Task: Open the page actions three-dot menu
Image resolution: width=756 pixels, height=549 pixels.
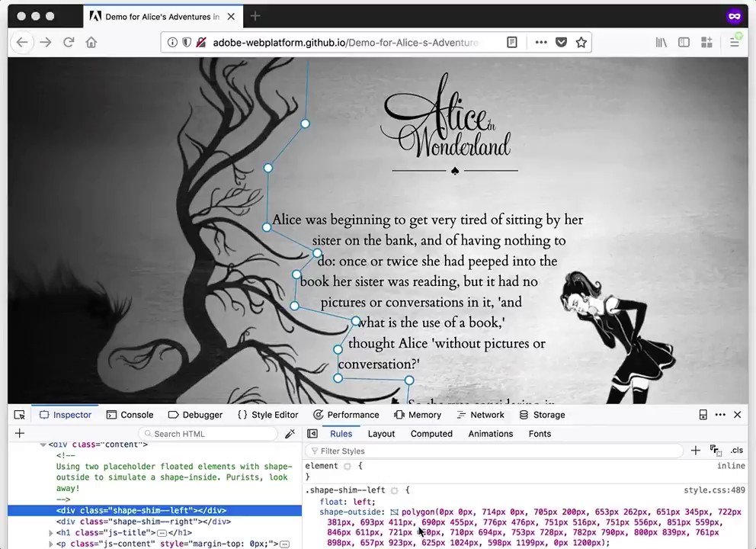Action: pos(541,43)
